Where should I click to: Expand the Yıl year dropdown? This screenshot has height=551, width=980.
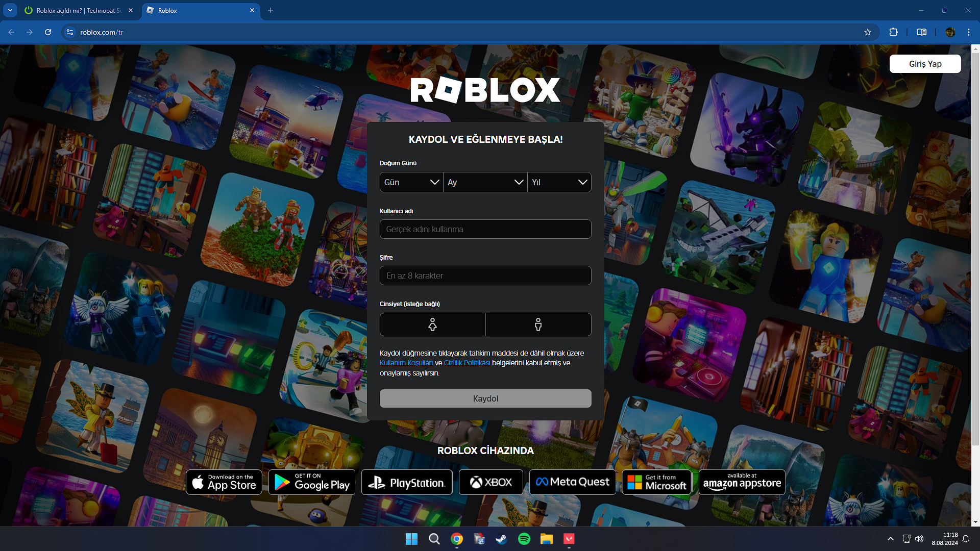559,182
